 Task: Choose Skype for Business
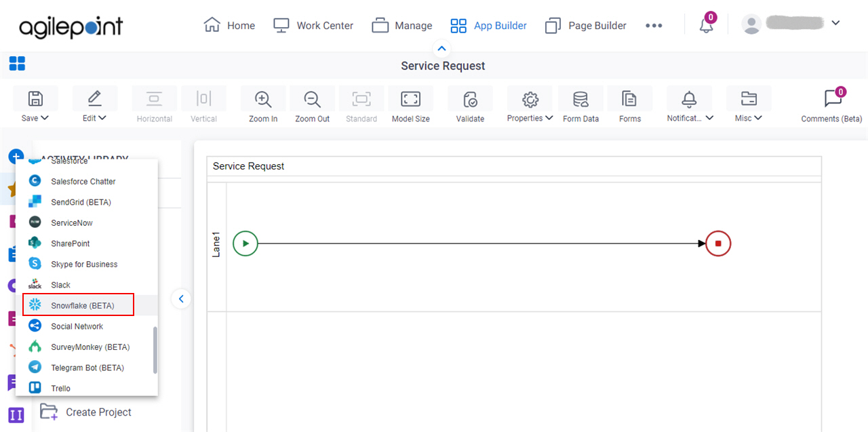click(x=87, y=264)
